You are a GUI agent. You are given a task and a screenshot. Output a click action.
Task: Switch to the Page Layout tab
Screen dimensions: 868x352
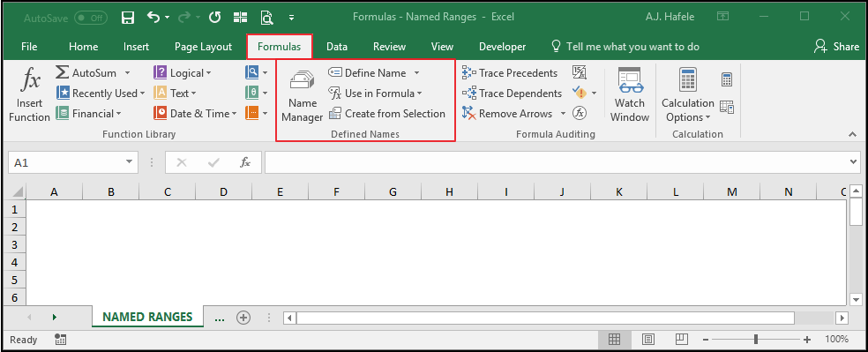point(203,47)
